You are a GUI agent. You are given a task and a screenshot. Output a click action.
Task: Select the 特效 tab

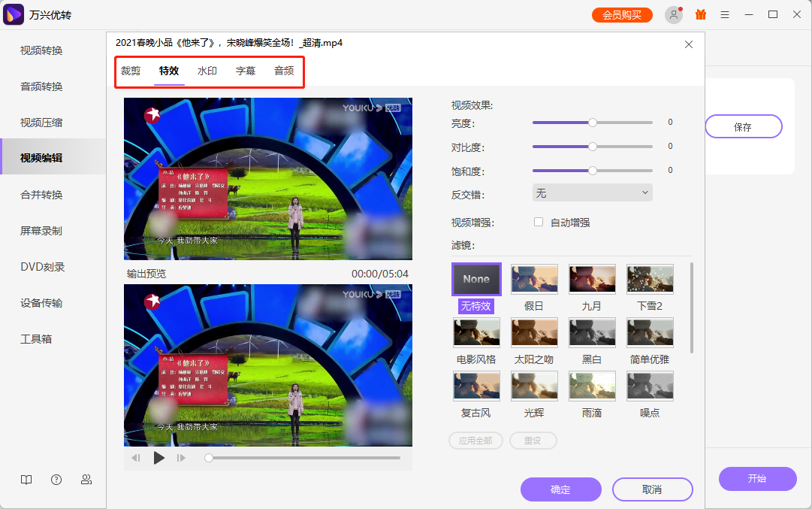(x=169, y=71)
